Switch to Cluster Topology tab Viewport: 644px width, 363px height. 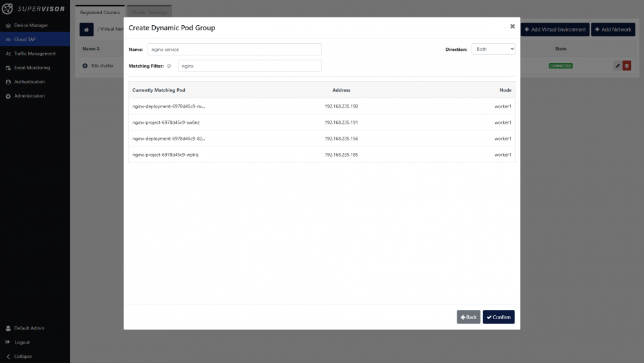149,12
